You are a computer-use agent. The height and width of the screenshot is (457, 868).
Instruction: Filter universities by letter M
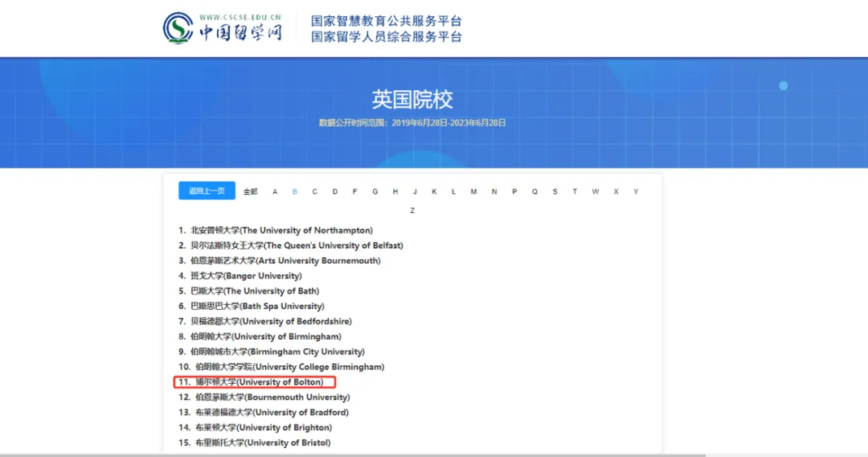point(473,191)
